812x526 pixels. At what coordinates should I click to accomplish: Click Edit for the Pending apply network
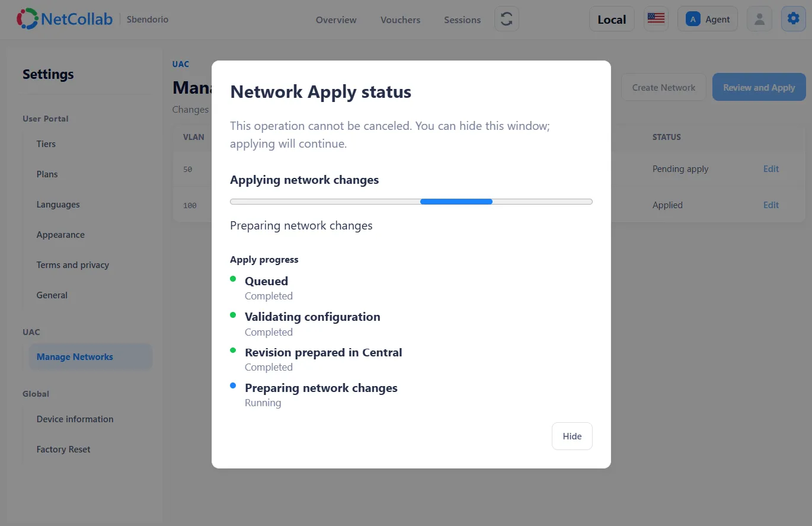(x=771, y=169)
